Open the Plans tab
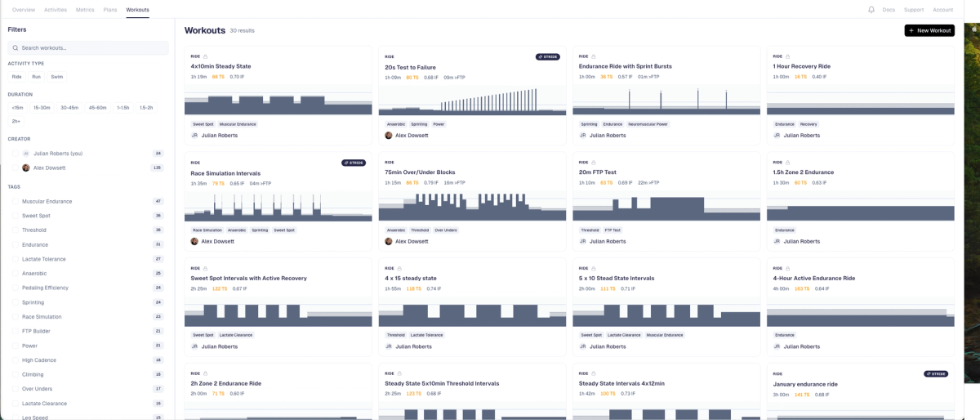The width and height of the screenshot is (980, 420). tap(110, 10)
